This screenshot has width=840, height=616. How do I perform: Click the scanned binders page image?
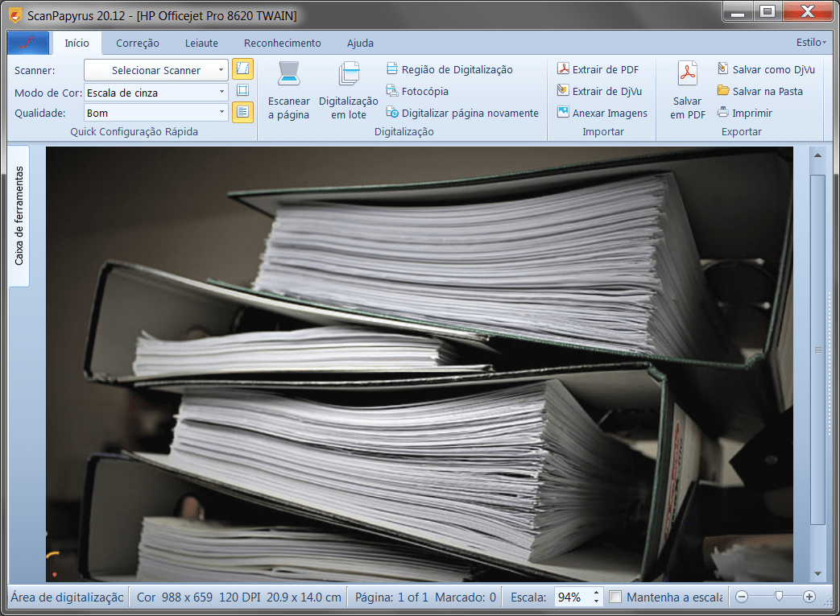420,364
